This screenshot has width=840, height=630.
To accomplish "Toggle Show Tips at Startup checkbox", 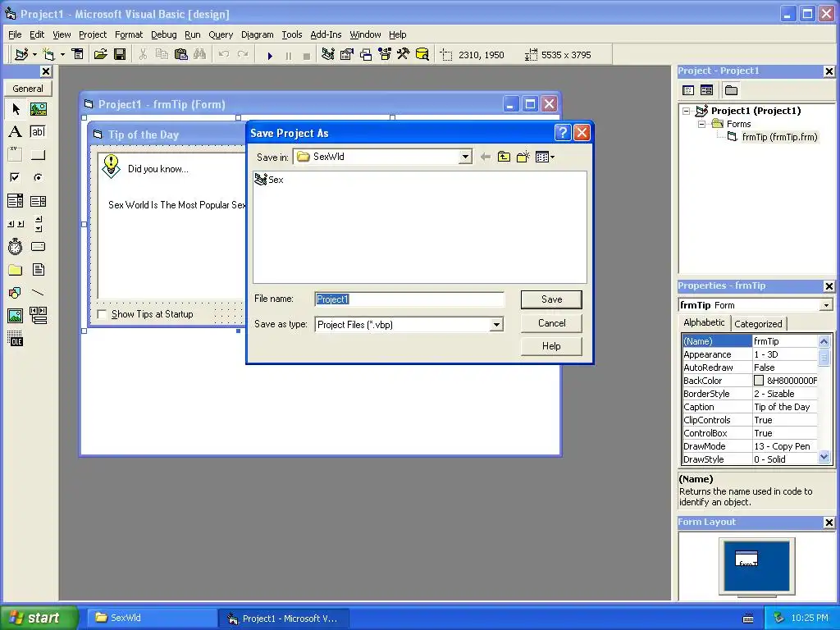I will click(102, 314).
